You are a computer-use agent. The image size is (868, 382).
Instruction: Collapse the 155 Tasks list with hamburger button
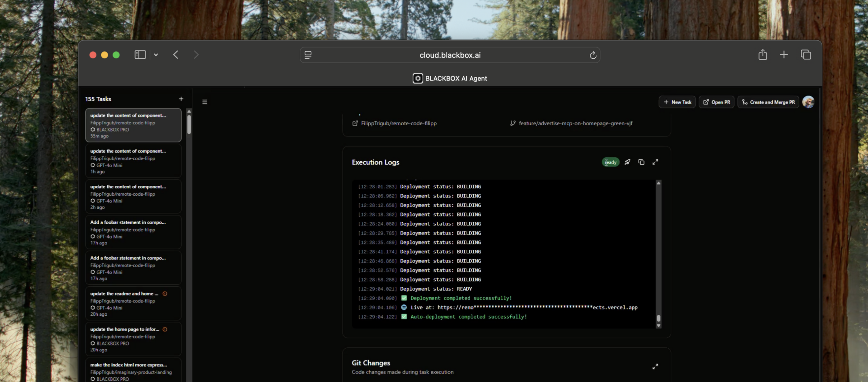[x=205, y=102]
